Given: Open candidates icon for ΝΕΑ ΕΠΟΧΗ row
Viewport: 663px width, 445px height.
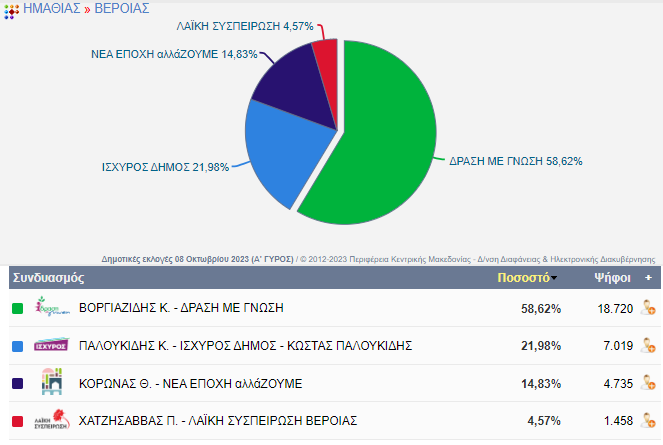Looking at the screenshot, I should pos(648,383).
